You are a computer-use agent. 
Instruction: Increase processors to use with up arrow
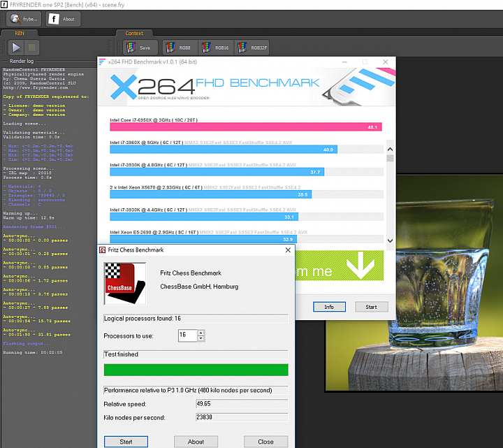click(x=201, y=333)
